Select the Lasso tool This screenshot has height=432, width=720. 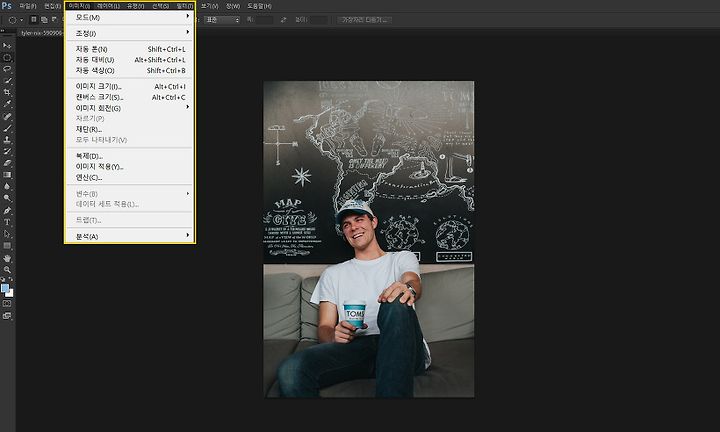[x=7, y=69]
